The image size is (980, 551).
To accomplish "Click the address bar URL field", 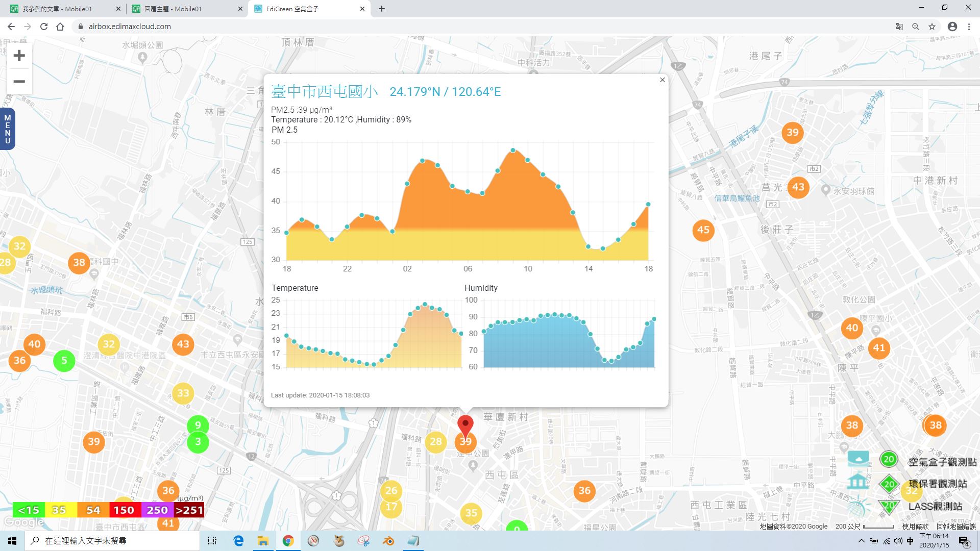I will click(480, 27).
